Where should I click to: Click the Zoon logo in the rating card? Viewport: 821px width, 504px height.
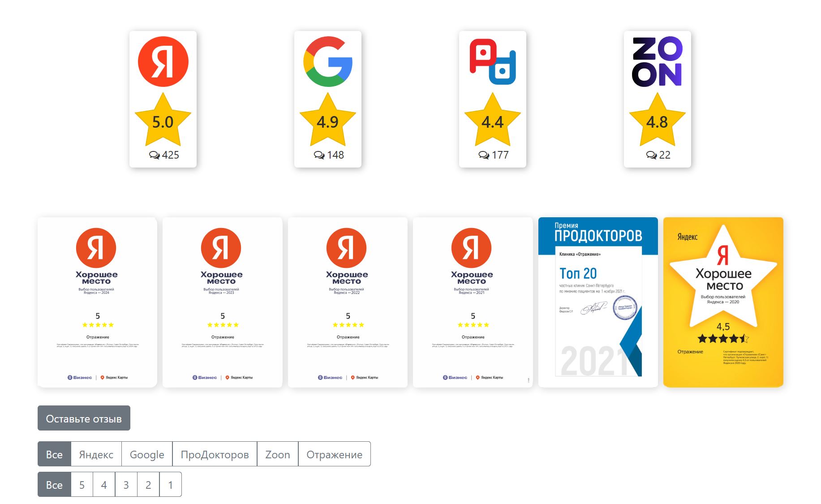pyautogui.click(x=658, y=61)
